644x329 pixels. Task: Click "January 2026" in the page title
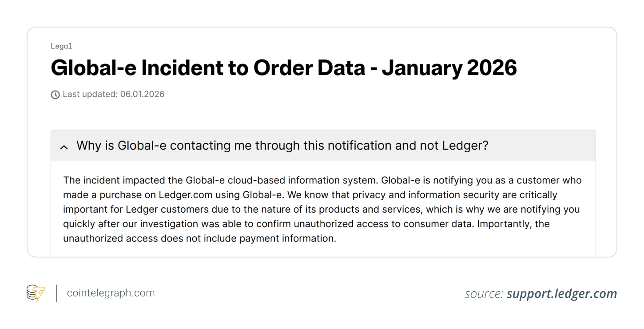[x=449, y=68]
